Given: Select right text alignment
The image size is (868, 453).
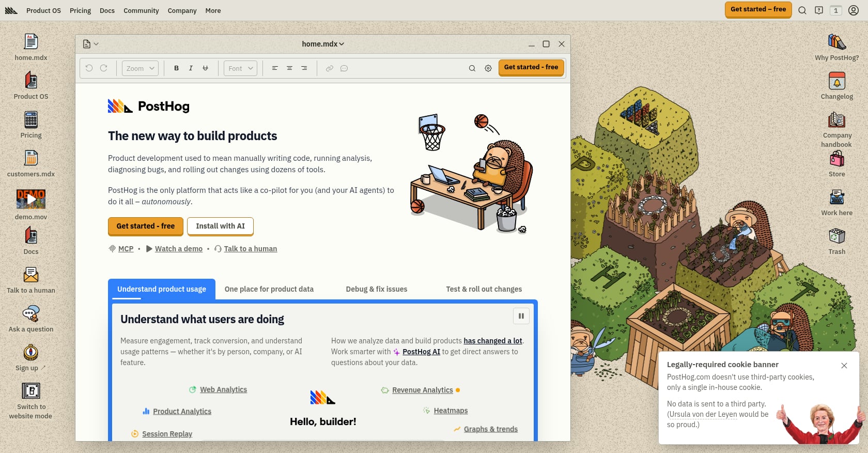Looking at the screenshot, I should [x=304, y=68].
